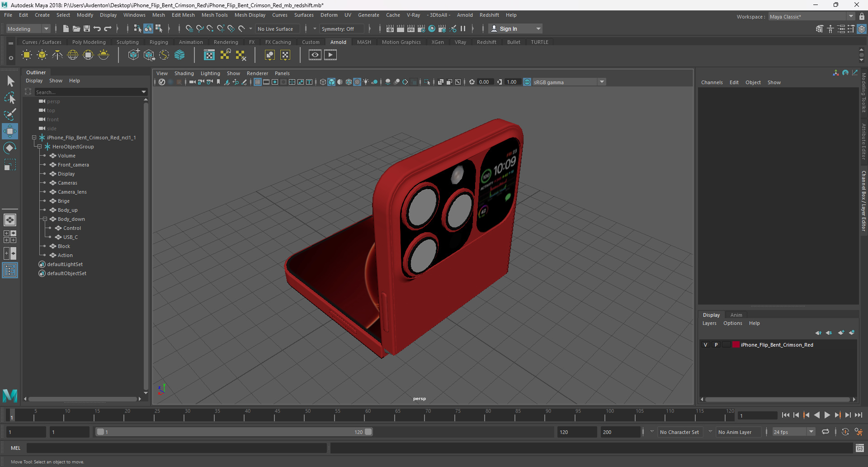This screenshot has height=467, width=868.
Task: Toggle viewport grid display icon
Action: pyautogui.click(x=257, y=82)
